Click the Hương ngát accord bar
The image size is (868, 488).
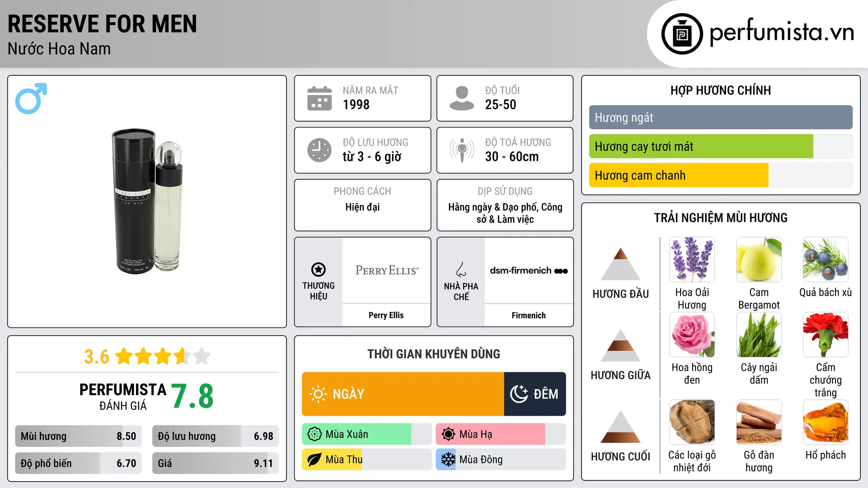coord(721,117)
